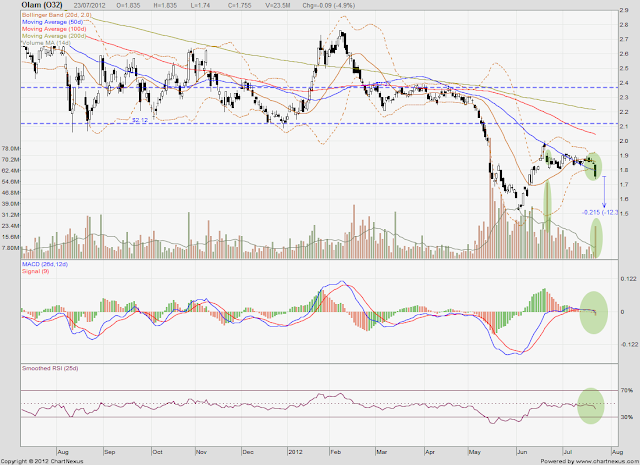The height and width of the screenshot is (465, 640).
Task: Click the Copyright © 2012 ChartNexus notice
Action: (42, 461)
